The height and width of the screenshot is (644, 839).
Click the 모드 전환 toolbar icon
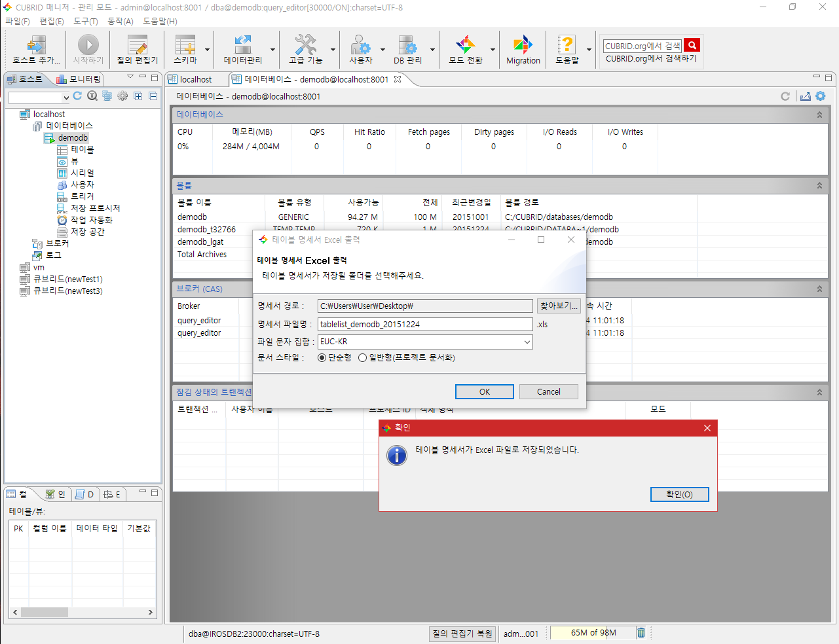[466, 50]
